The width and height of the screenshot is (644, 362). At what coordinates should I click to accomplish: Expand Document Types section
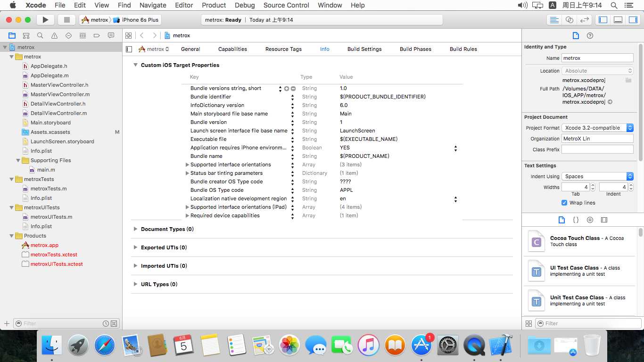click(135, 229)
